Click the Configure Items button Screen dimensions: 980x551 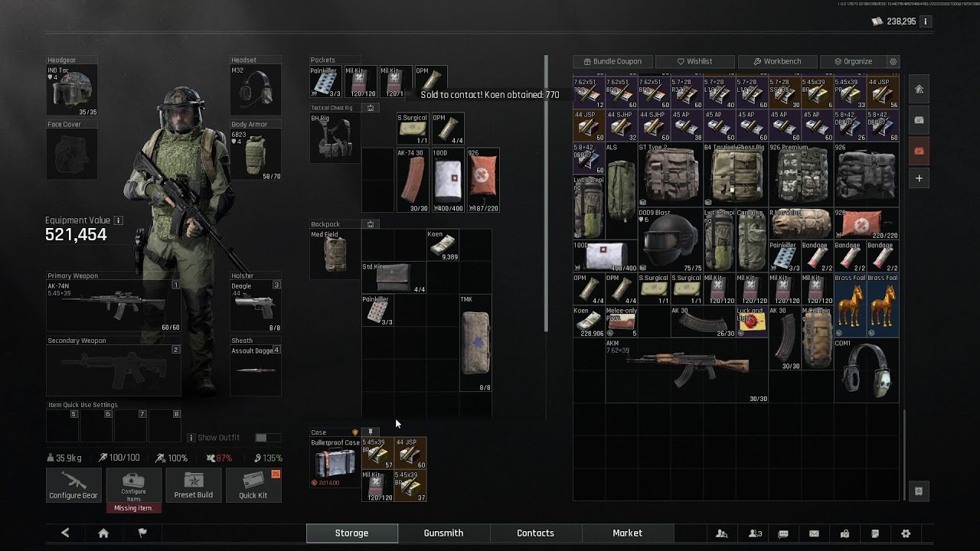pos(133,485)
